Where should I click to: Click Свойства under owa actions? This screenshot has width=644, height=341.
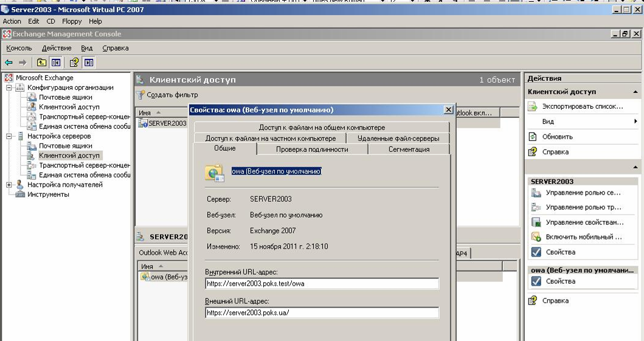pyautogui.click(x=560, y=281)
